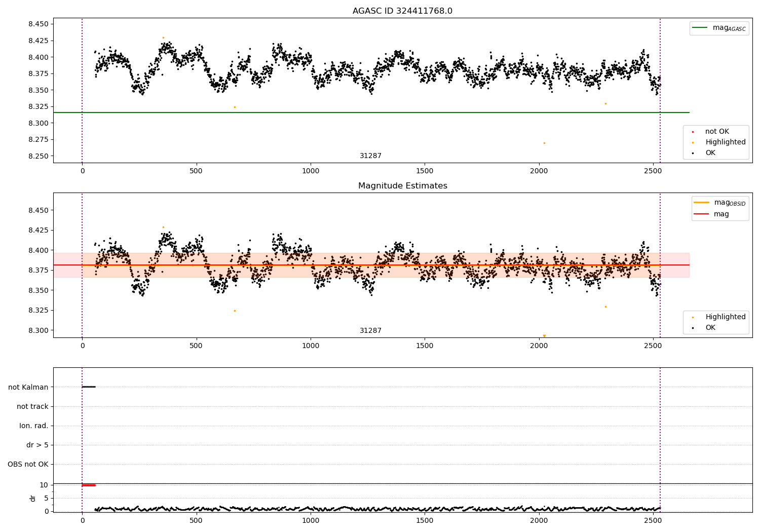Click the red dr markers at value 10
The width and height of the screenshot is (760, 532).
pyautogui.click(x=89, y=485)
